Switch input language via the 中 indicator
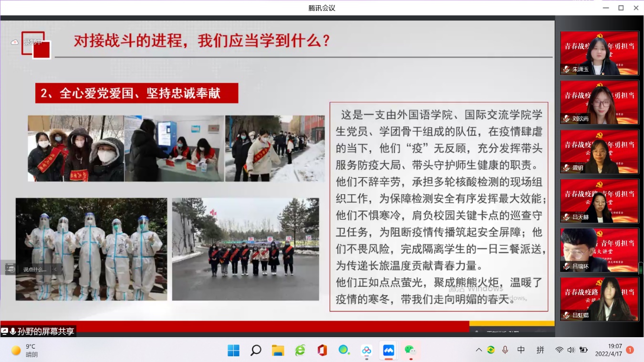Viewport: 644px width, 362px height. (521, 350)
